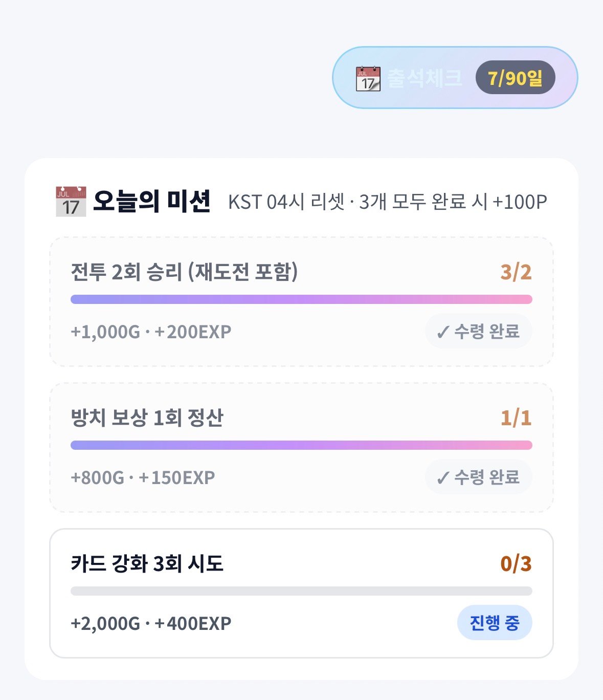
Task: Click the 오늘의 미션 heading
Action: [152, 202]
